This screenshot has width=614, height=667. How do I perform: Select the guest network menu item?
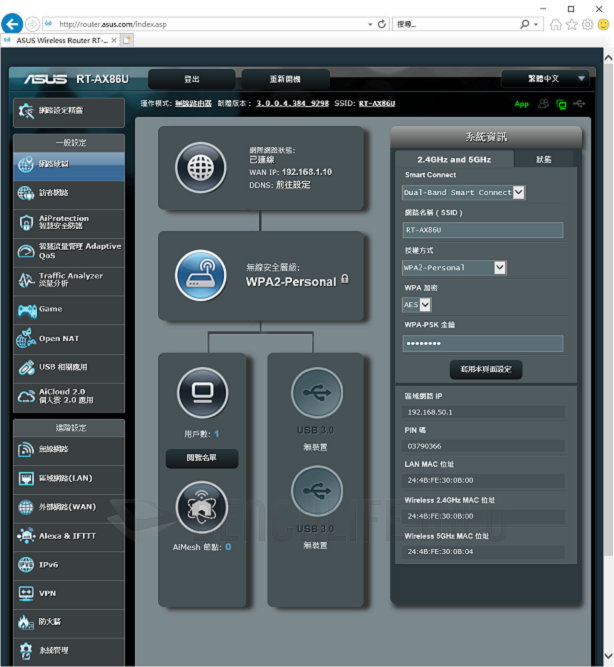point(69,193)
